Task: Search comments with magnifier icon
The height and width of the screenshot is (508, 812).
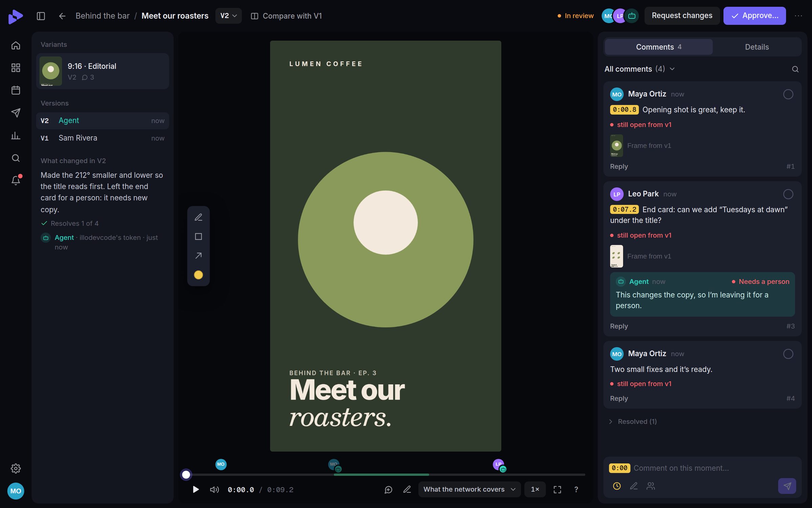Action: pyautogui.click(x=795, y=69)
